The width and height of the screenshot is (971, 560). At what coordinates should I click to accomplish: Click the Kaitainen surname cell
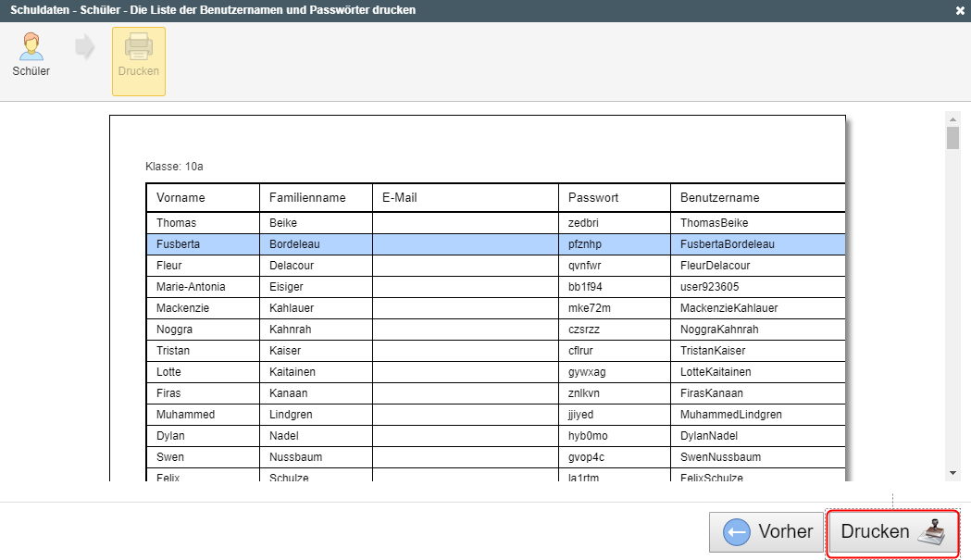(x=316, y=372)
